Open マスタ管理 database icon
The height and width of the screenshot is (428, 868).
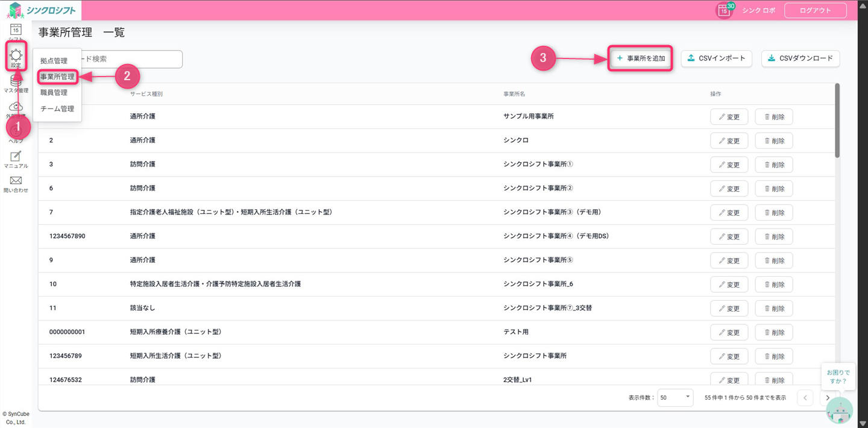(x=16, y=83)
